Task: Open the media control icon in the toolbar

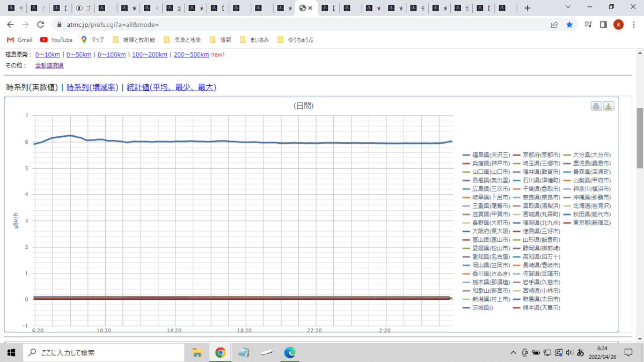Action: (588, 25)
